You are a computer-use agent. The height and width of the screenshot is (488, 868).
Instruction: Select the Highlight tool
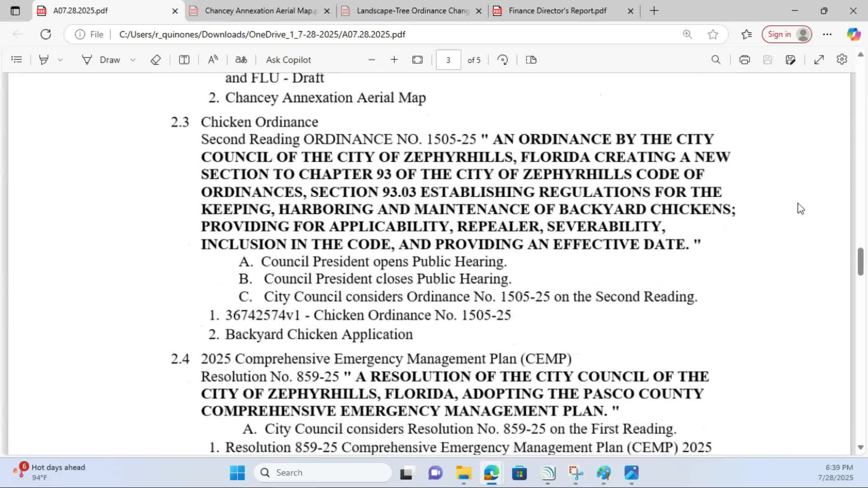click(44, 60)
